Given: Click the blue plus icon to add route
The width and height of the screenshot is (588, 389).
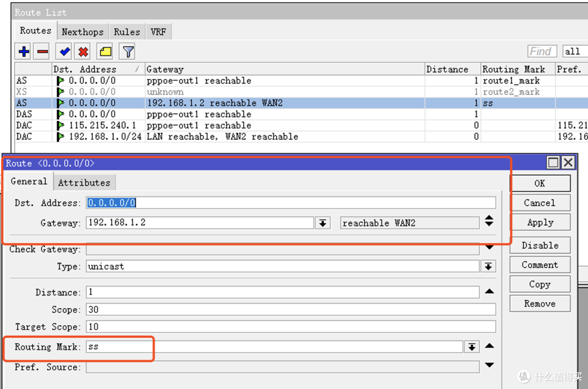Looking at the screenshot, I should coord(23,51).
